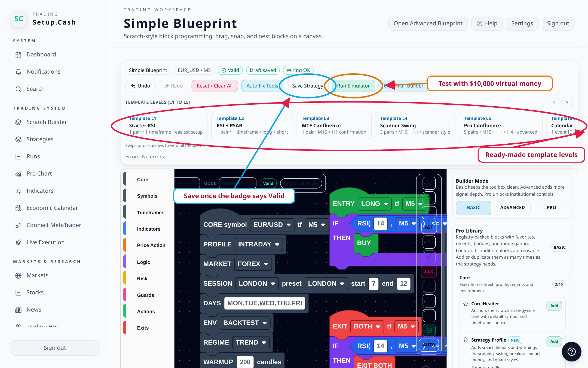Open preset LONDON dropdown

click(x=326, y=284)
